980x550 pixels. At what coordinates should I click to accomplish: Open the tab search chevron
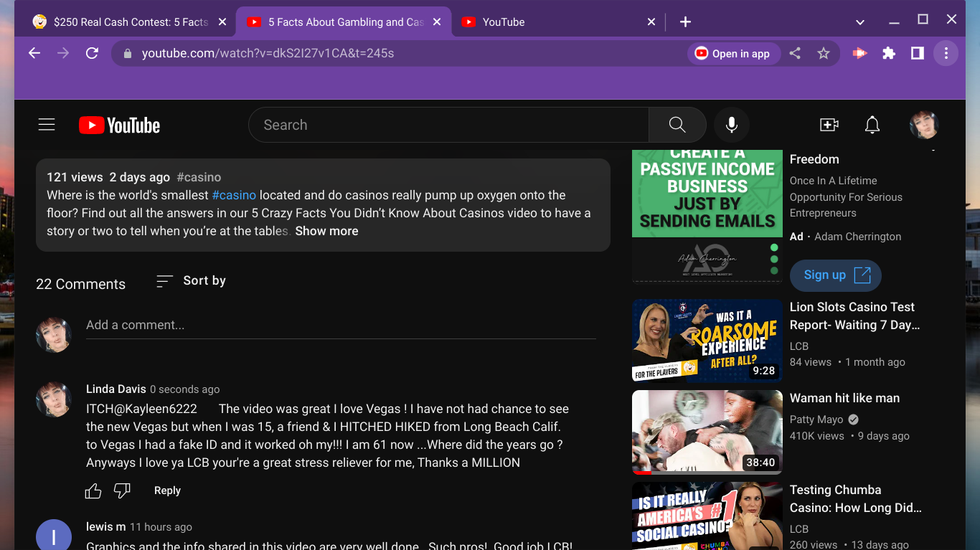tap(860, 22)
